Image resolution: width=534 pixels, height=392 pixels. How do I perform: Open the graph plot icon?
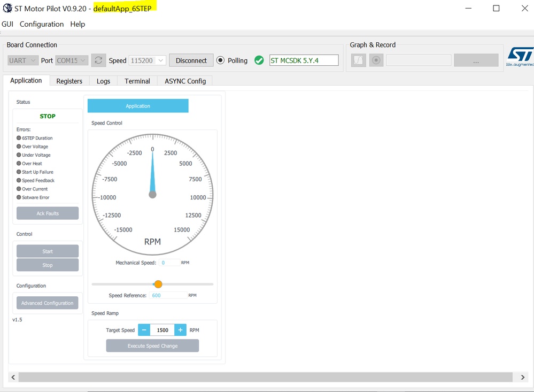pos(358,60)
